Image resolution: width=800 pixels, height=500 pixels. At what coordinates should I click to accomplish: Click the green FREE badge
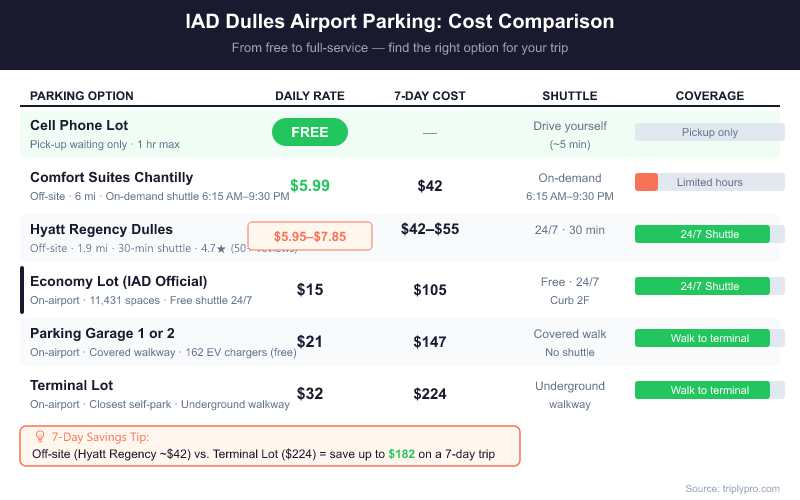[x=310, y=132]
